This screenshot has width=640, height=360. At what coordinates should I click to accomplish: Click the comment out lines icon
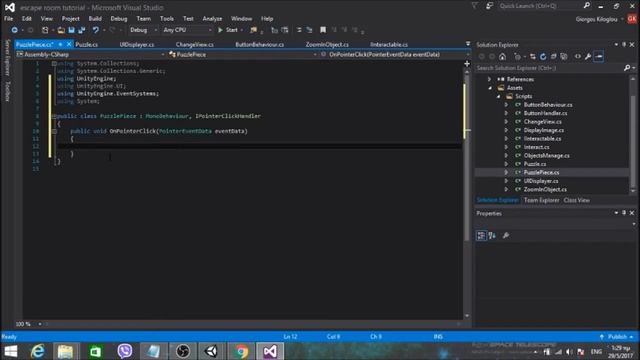coord(299,30)
